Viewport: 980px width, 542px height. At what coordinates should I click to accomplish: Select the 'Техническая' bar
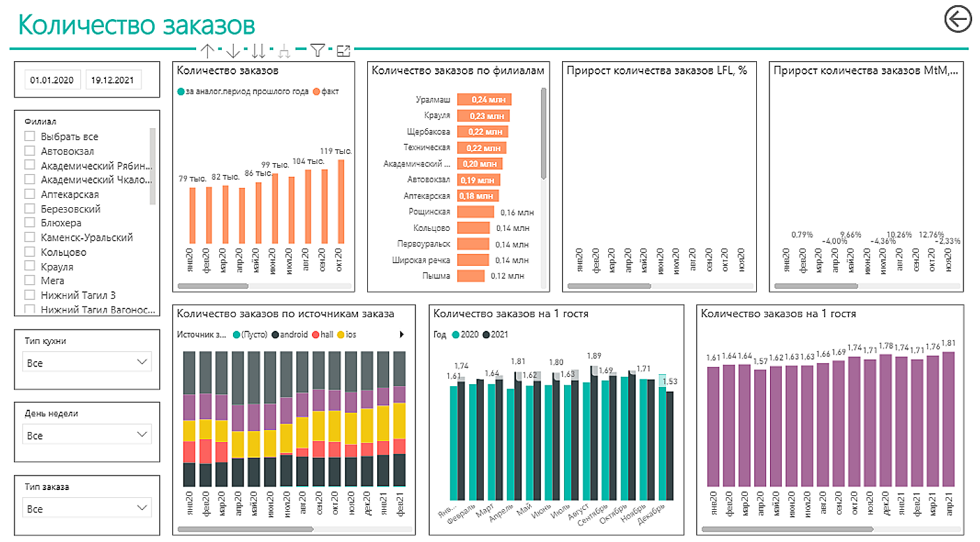pos(482,148)
